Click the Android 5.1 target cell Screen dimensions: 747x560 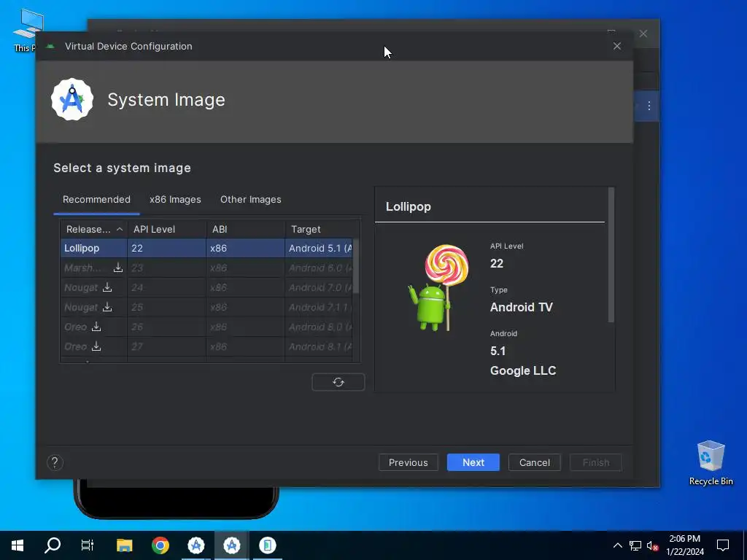click(319, 248)
